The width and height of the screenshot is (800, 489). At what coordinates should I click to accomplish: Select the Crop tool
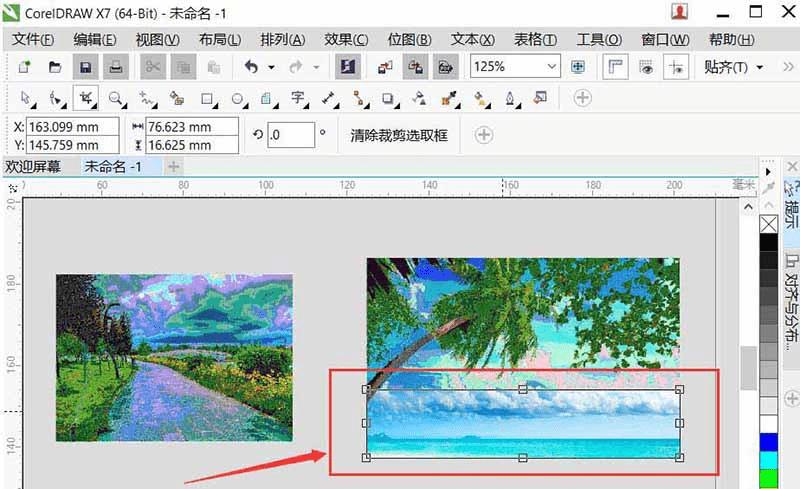[x=86, y=98]
